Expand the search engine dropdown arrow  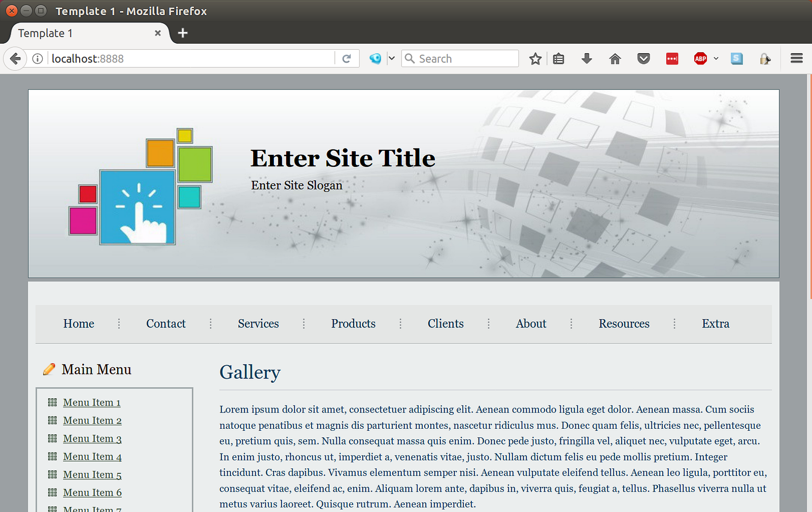pos(391,58)
